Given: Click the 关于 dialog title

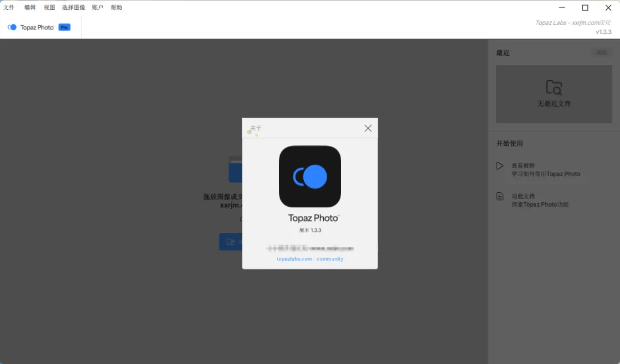Looking at the screenshot, I should (x=256, y=128).
